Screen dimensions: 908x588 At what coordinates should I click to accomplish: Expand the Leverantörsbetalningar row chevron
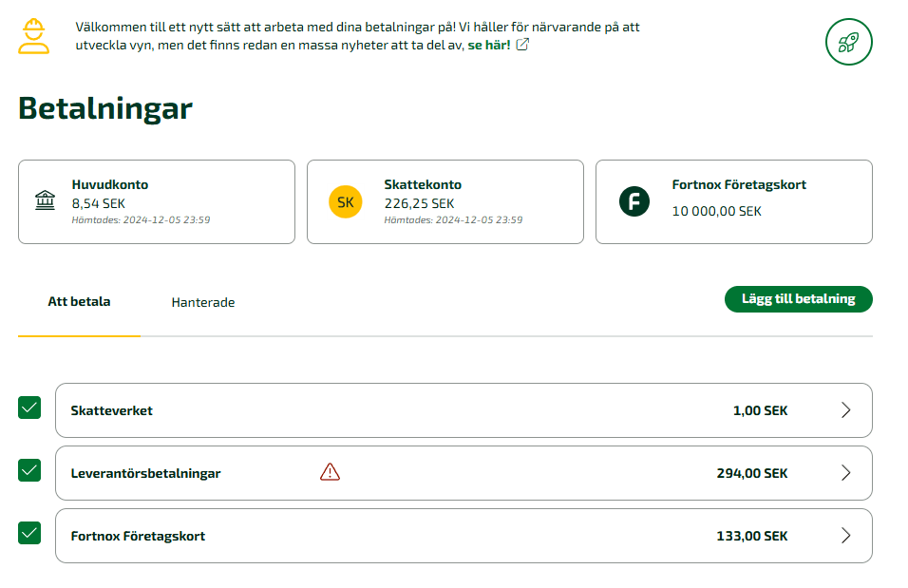(846, 473)
